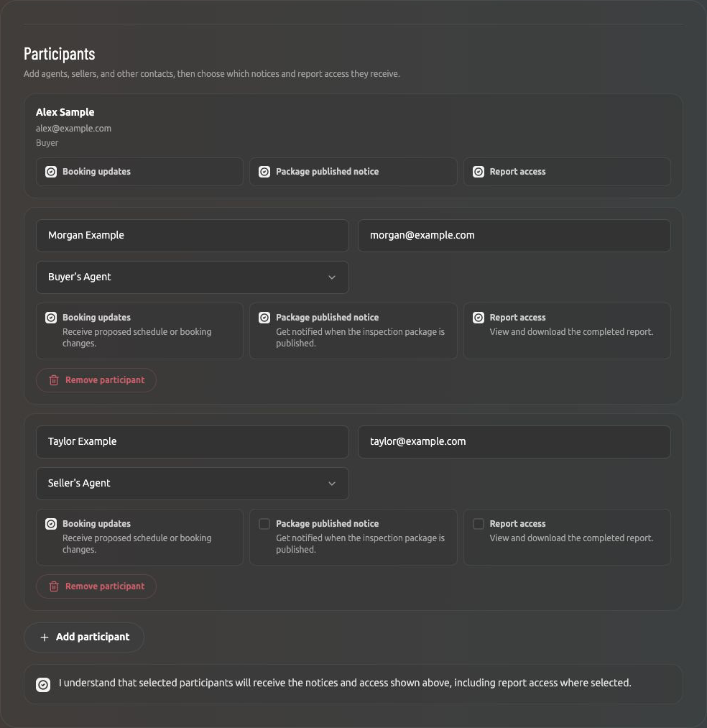This screenshot has height=728, width=707.
Task: Click the Buyer role label under Alex Sample
Action: pos(47,143)
